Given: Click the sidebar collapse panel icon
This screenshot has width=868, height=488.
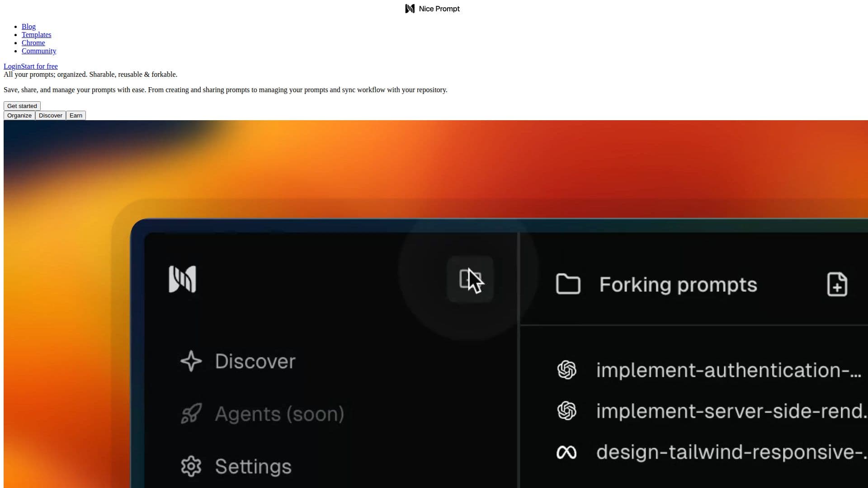Looking at the screenshot, I should tap(470, 279).
